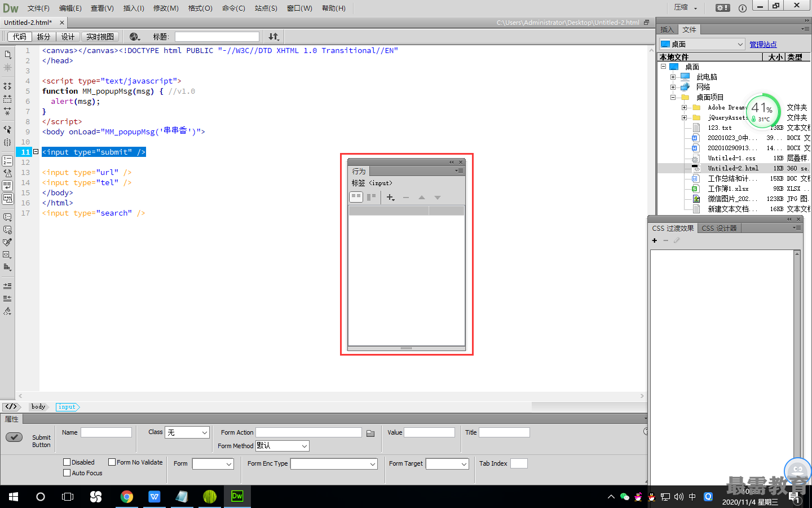Screen dimensions: 812x508
Task: Add behavior with plus button
Action: 390,197
